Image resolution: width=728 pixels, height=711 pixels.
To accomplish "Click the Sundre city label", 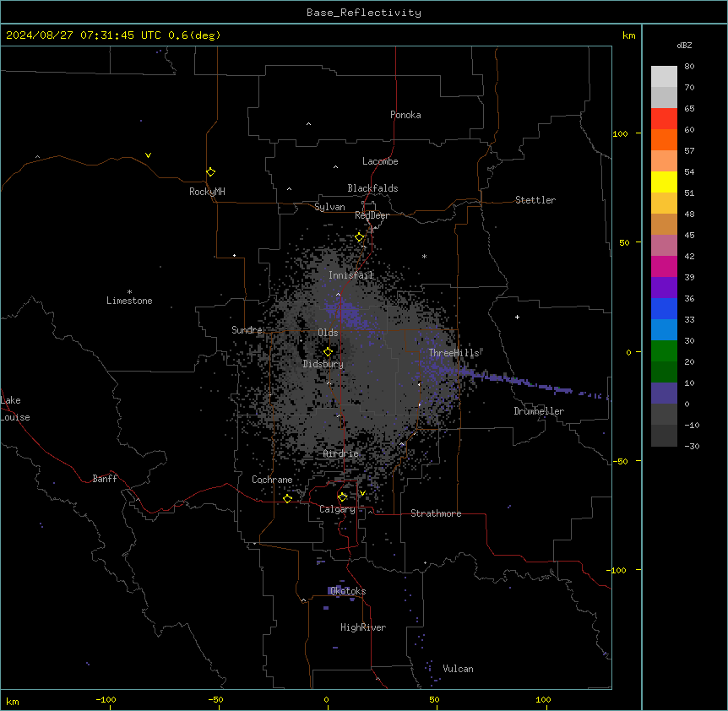I will (x=247, y=330).
